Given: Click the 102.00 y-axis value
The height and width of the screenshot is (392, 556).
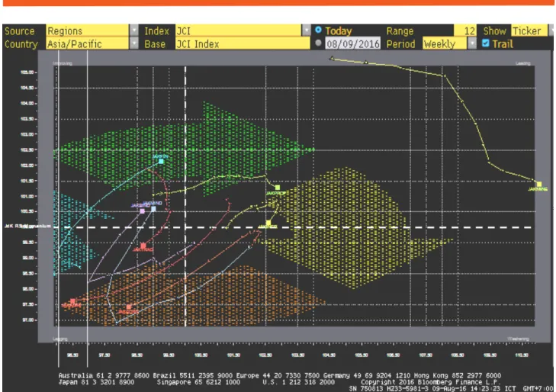Looking at the screenshot, I should [x=27, y=165].
